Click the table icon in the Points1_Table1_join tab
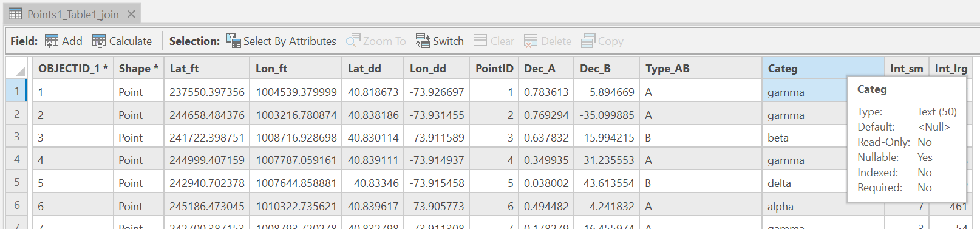980x229 pixels. 15,14
